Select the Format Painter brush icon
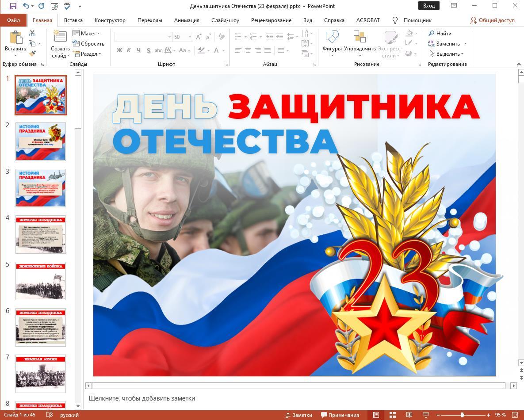 pyautogui.click(x=32, y=53)
